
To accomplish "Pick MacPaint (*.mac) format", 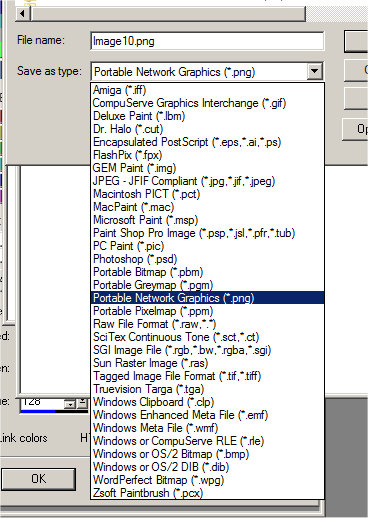I will click(207, 207).
